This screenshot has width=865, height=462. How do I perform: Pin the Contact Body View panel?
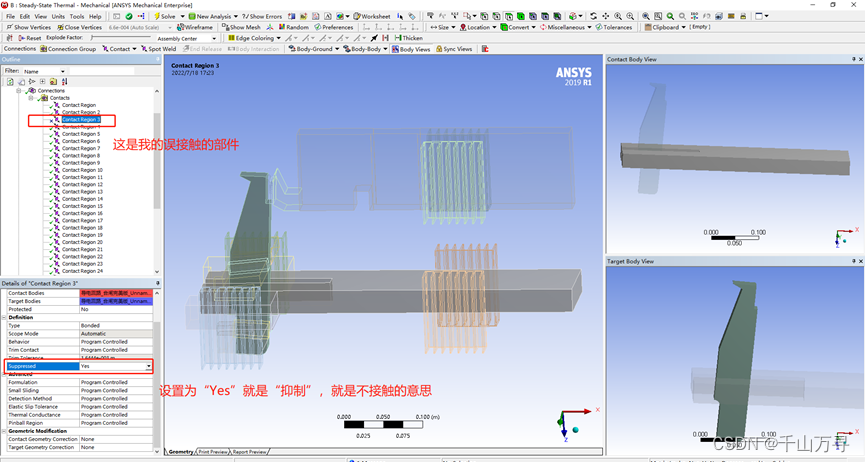point(853,59)
